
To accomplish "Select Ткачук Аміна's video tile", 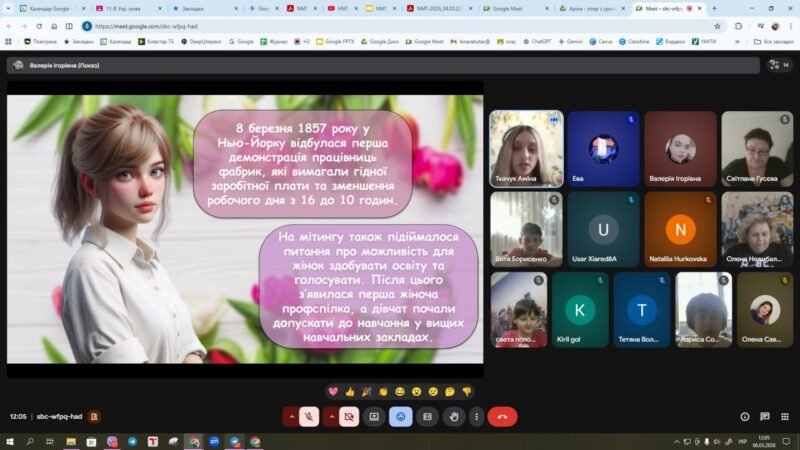I will (x=526, y=148).
